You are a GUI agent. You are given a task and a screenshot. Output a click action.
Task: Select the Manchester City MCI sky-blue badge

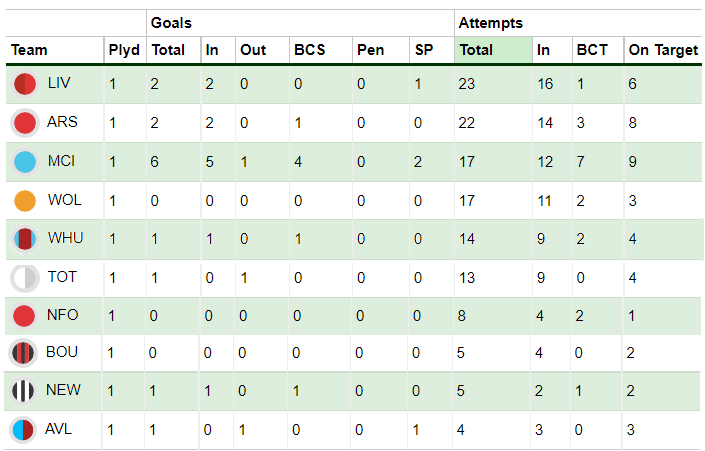[25, 162]
